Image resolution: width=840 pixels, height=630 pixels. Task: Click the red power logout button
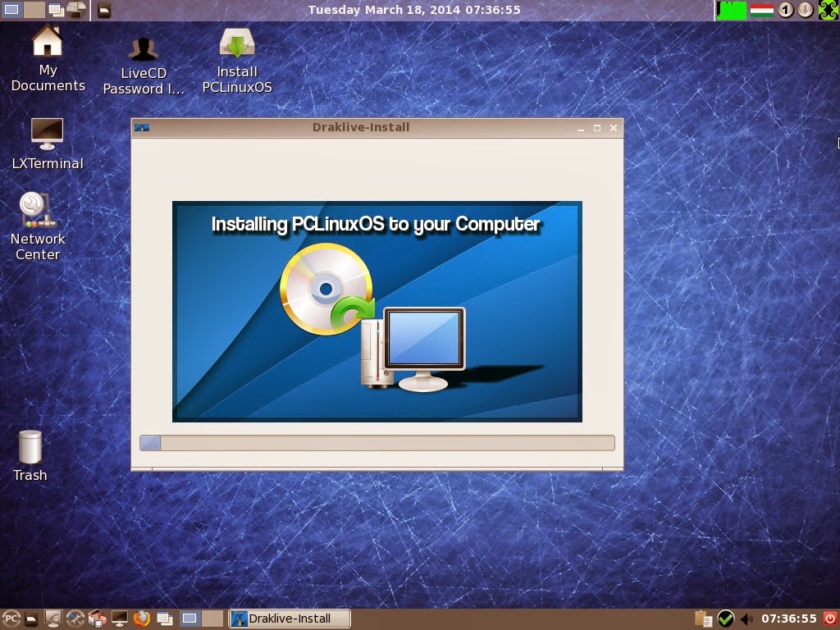[x=830, y=619]
